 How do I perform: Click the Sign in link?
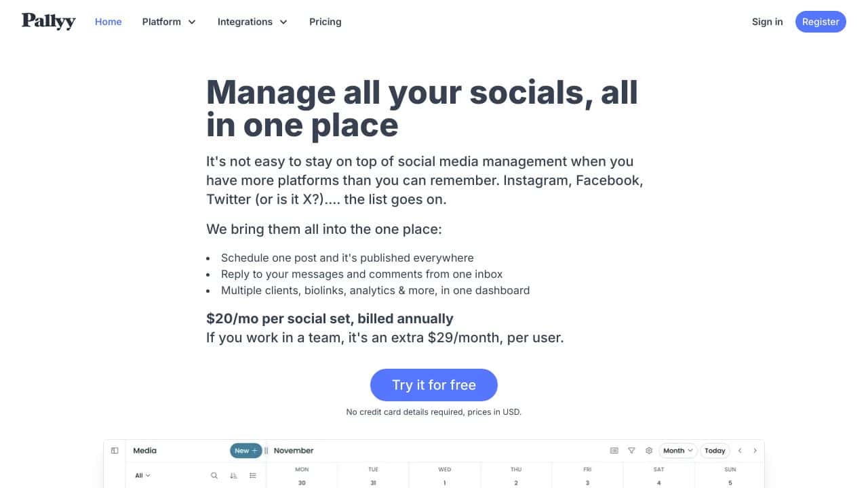[x=767, y=22]
